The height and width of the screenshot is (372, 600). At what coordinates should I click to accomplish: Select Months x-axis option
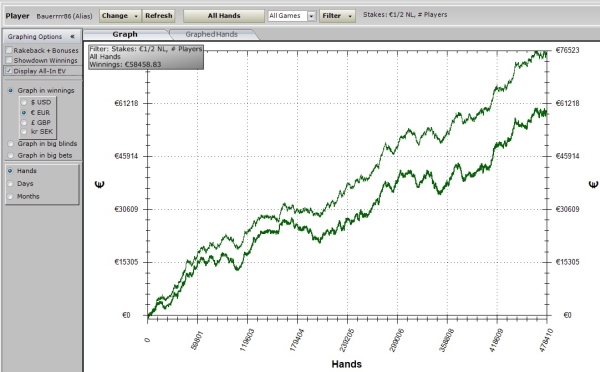[10, 196]
